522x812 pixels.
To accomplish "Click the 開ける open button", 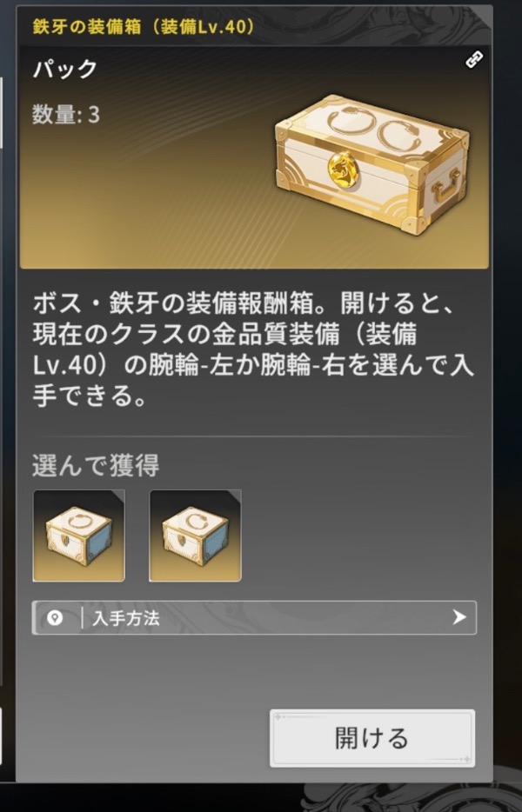I will tap(371, 738).
